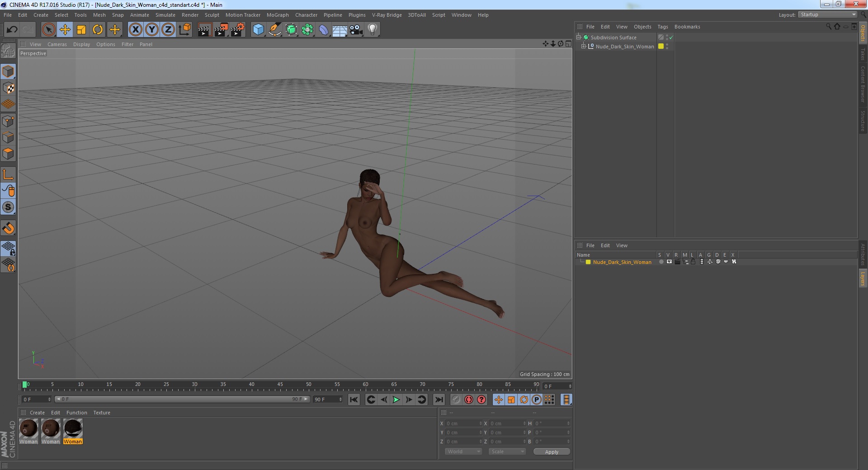Toggle the coordinate system icon
This screenshot has width=868, height=470.
point(185,30)
